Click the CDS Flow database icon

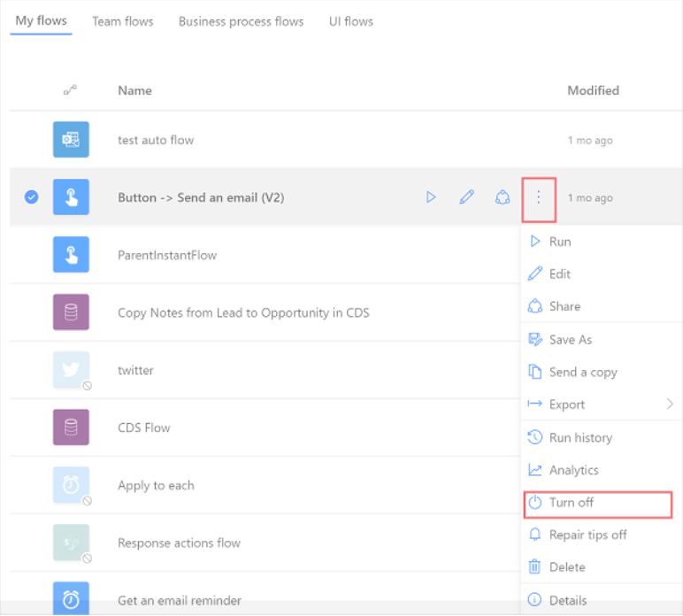click(71, 427)
